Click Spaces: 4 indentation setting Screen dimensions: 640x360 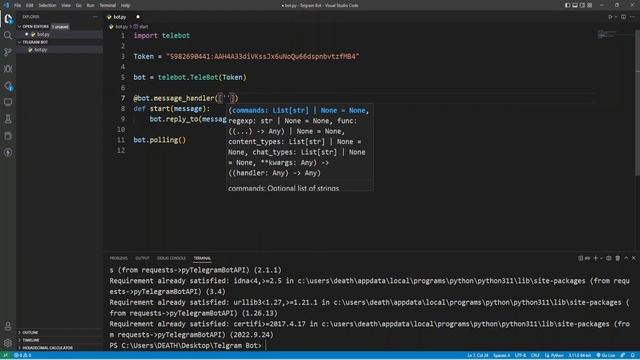502,356
